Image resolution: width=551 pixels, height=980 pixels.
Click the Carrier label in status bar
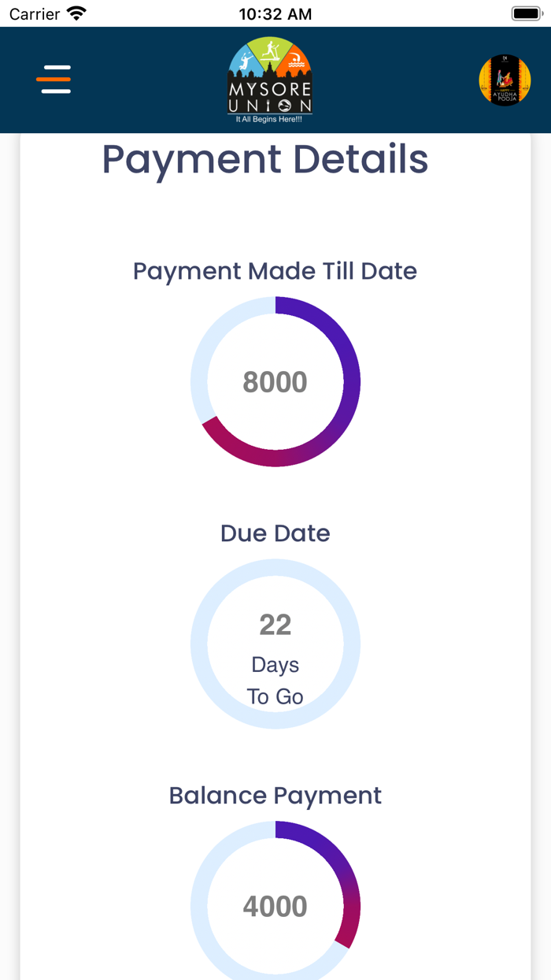(x=35, y=13)
